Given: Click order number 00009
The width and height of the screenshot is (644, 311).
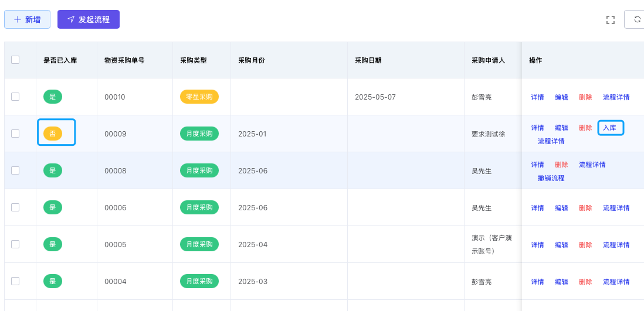Looking at the screenshot, I should coord(115,134).
